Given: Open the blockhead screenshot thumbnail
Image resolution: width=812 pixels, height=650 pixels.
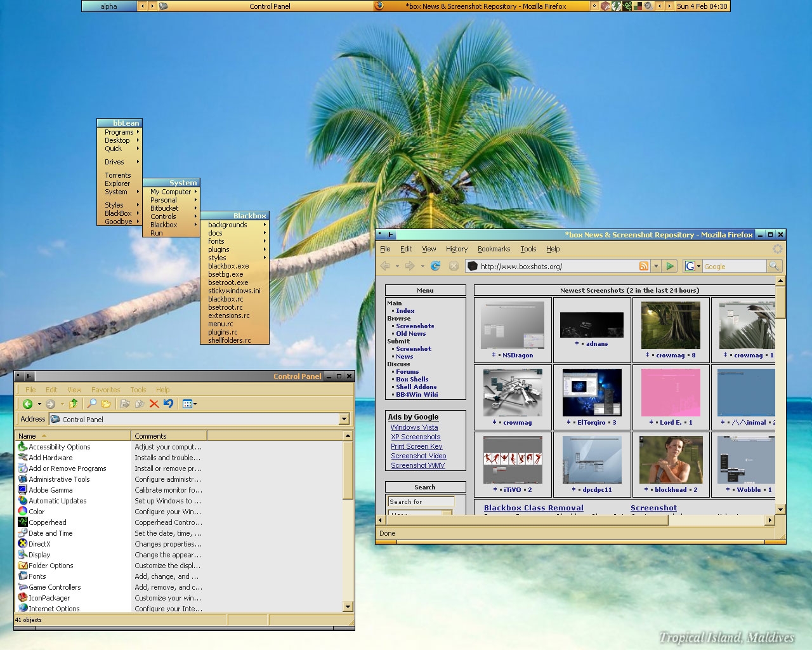Looking at the screenshot, I should click(x=671, y=460).
